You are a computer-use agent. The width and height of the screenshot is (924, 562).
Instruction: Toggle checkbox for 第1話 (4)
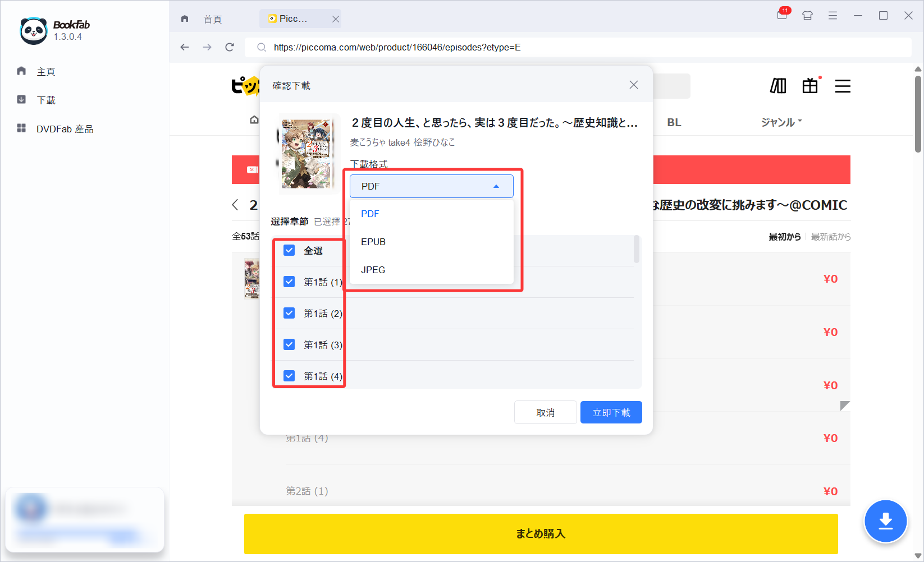tap(289, 376)
